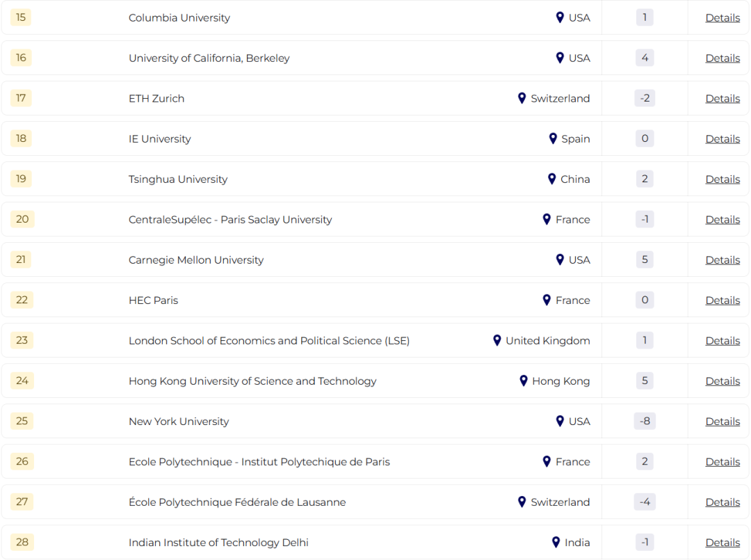751x560 pixels.
Task: Click location pin icon beside Spain
Action: tap(553, 138)
